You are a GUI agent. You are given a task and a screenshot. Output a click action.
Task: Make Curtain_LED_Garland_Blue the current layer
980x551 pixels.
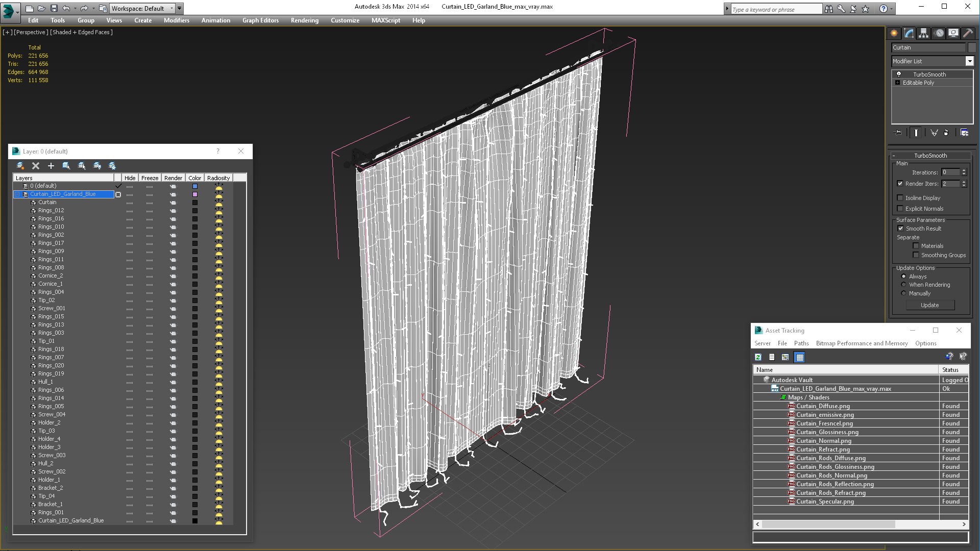tap(118, 194)
